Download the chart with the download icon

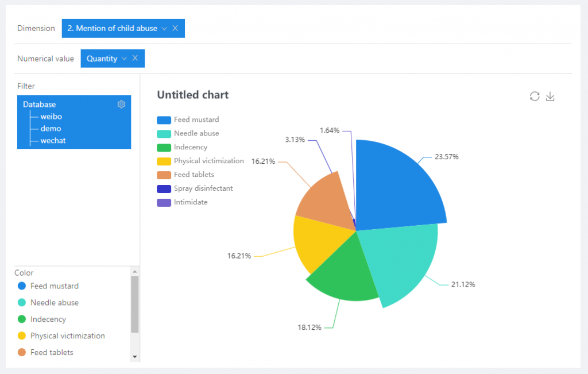(550, 97)
